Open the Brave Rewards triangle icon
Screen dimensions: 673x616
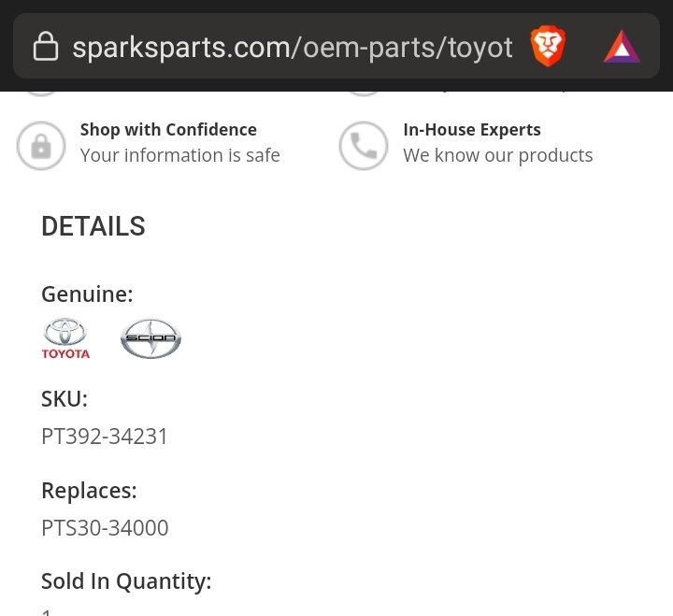(622, 47)
